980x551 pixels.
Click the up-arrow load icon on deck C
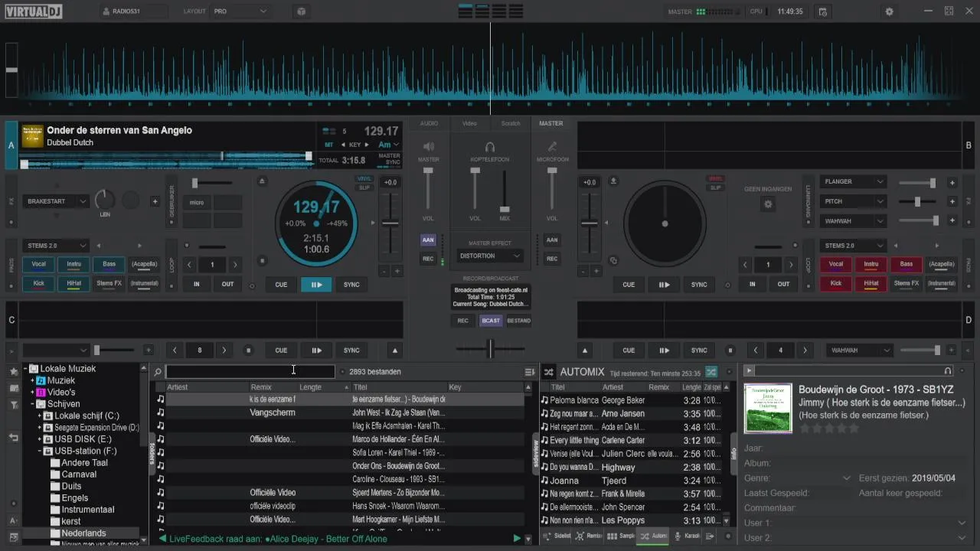pos(395,350)
